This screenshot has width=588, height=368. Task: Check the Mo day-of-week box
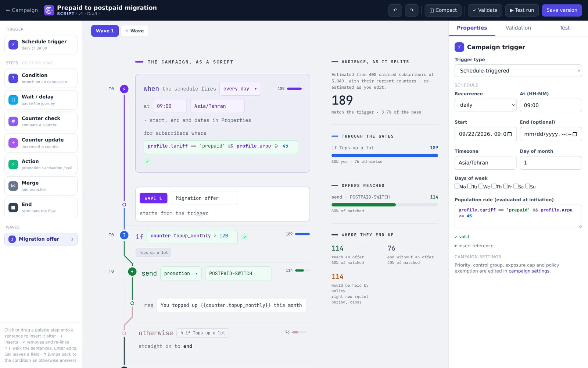point(457,186)
